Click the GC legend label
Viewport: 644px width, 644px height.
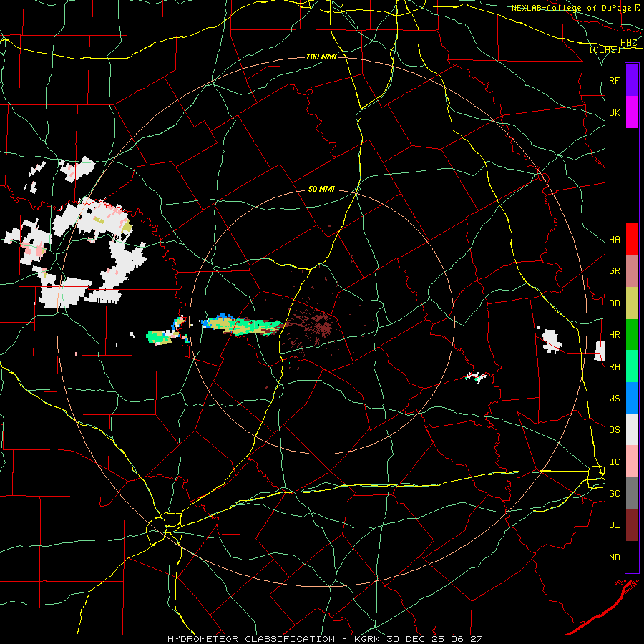point(614,494)
